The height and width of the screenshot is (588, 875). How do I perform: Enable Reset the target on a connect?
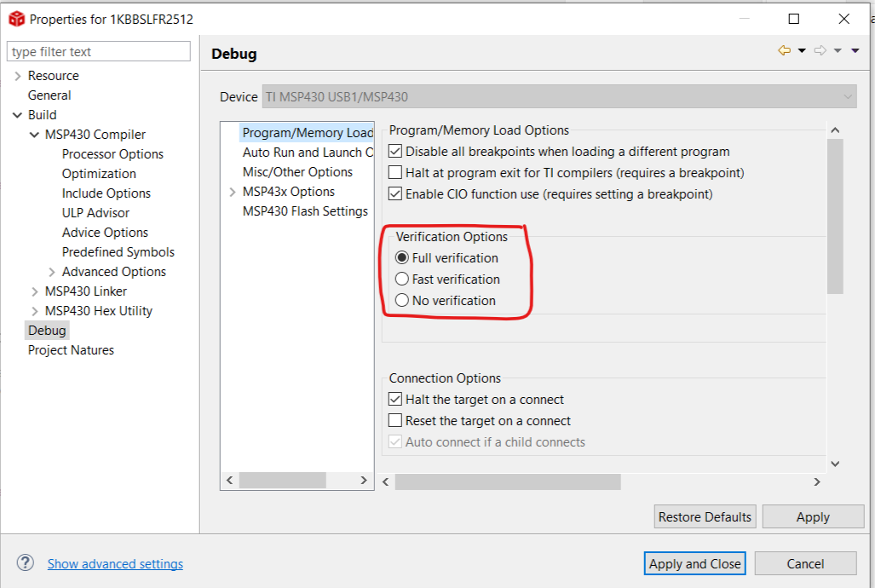tap(395, 421)
